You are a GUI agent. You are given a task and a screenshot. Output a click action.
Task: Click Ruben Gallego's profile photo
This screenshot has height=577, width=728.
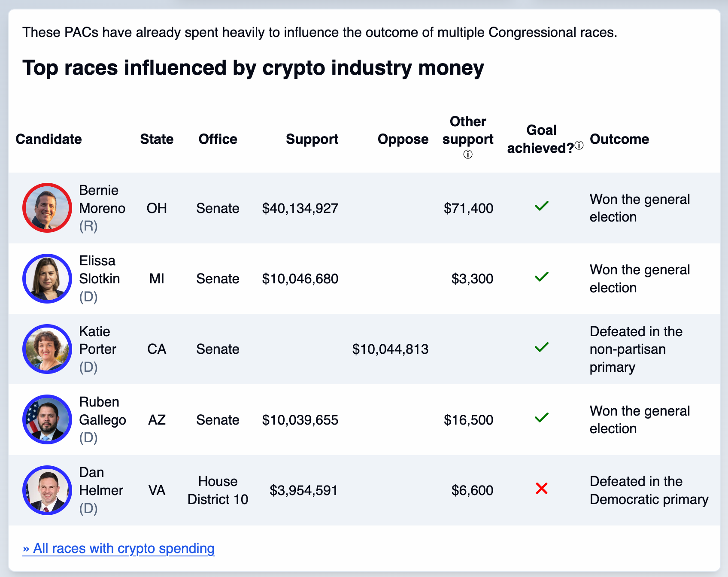(47, 419)
